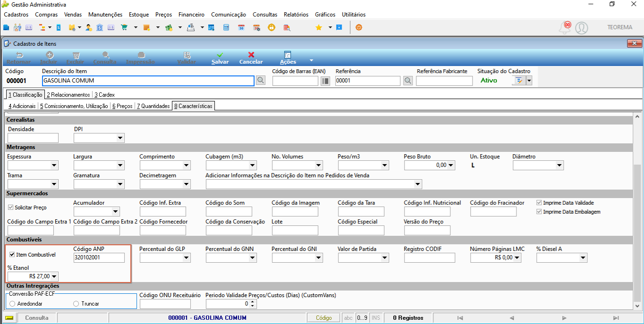Click the Cancelar red X icon

point(251,55)
